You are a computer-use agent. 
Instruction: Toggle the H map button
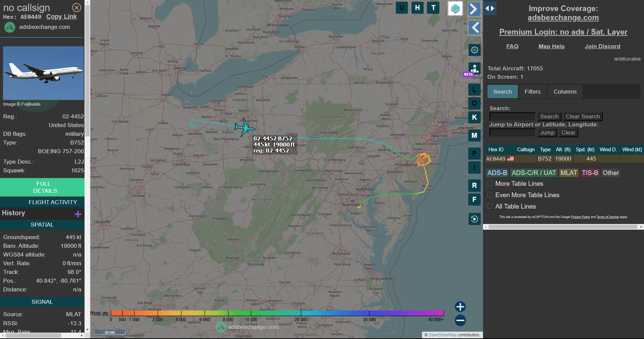tap(418, 8)
